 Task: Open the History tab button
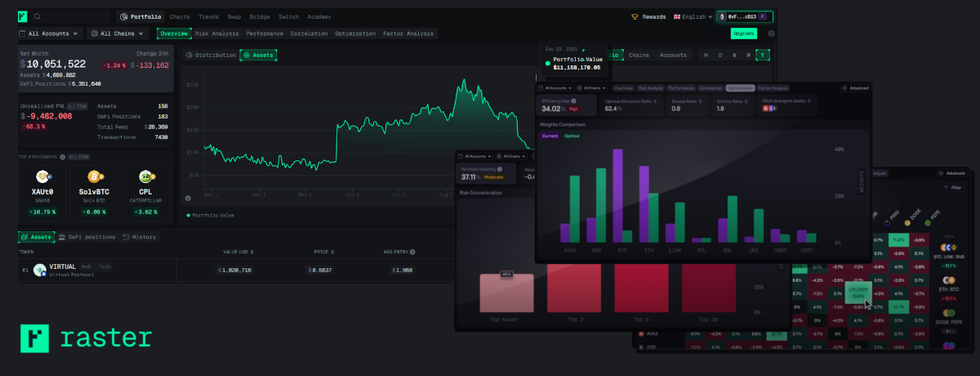click(139, 237)
